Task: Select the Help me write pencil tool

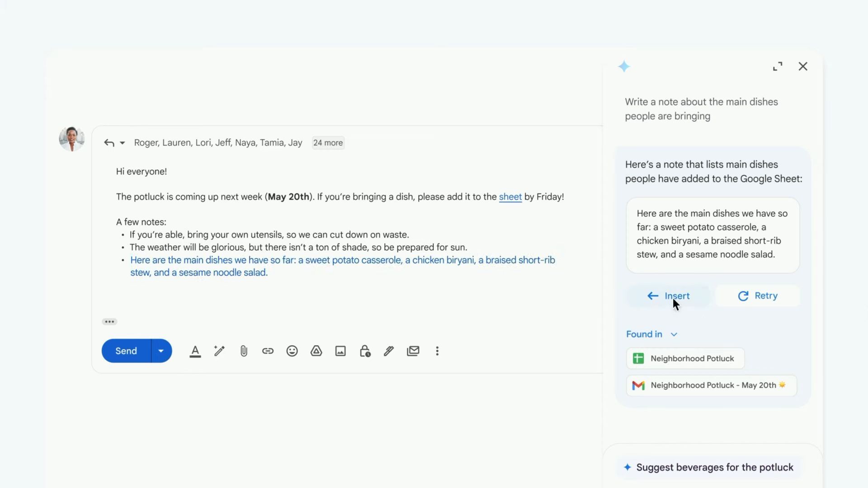Action: point(219,351)
